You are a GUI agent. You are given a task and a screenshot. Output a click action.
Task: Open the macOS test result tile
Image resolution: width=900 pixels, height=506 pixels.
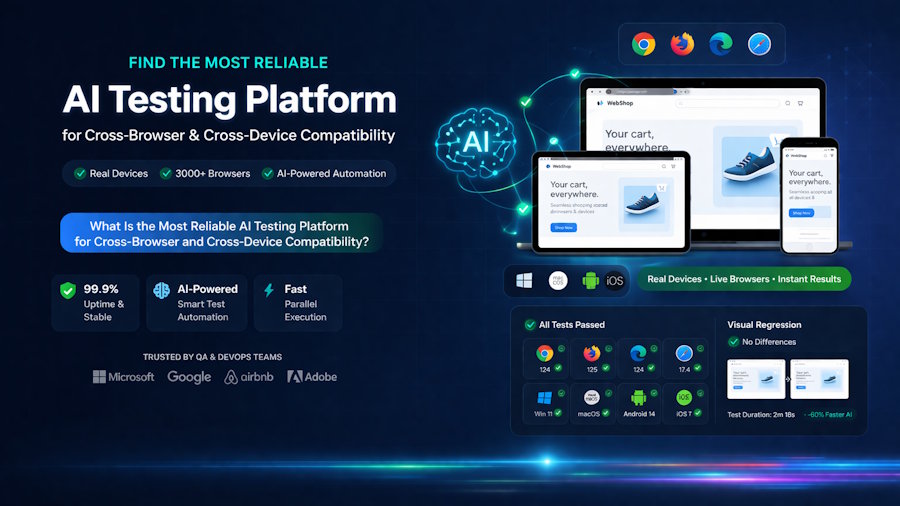click(592, 403)
